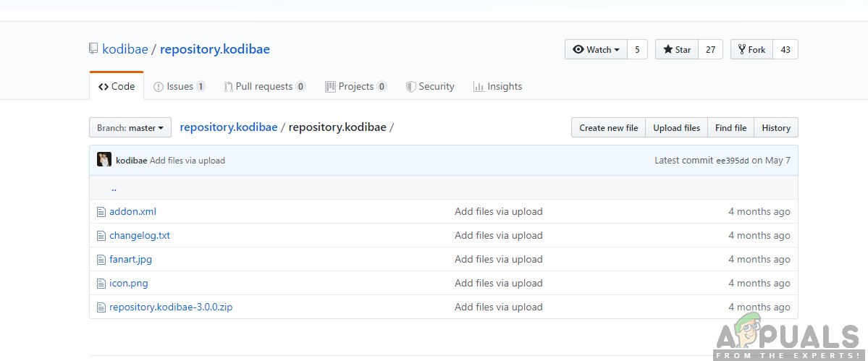This screenshot has height=361, width=868.
Task: Open addon.xml file
Action: click(133, 212)
